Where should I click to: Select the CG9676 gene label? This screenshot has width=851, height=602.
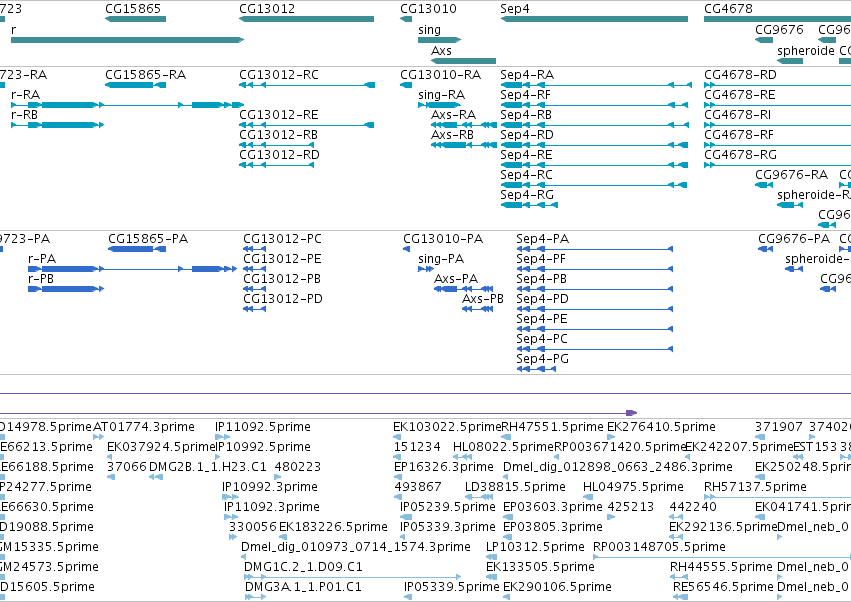click(x=779, y=29)
